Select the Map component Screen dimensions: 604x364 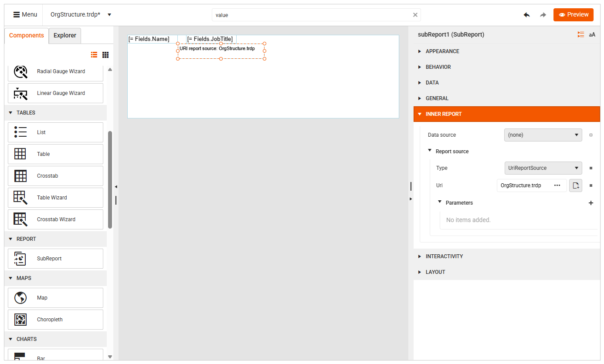point(55,298)
